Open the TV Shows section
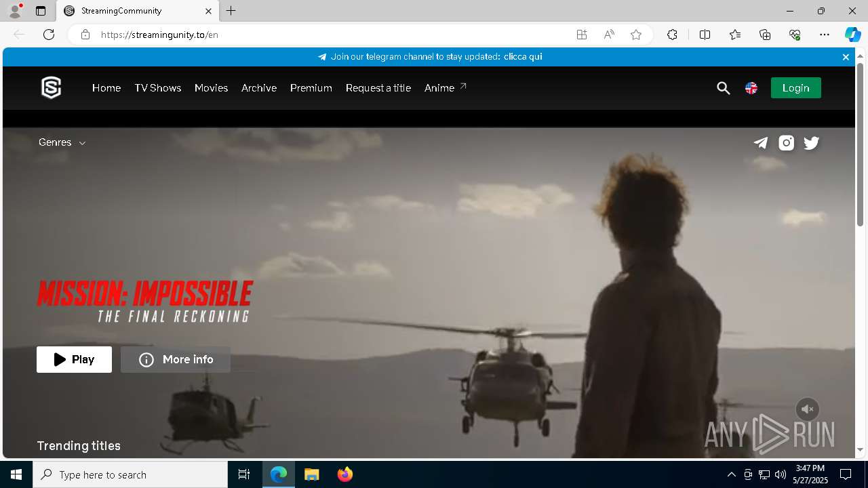 click(158, 88)
